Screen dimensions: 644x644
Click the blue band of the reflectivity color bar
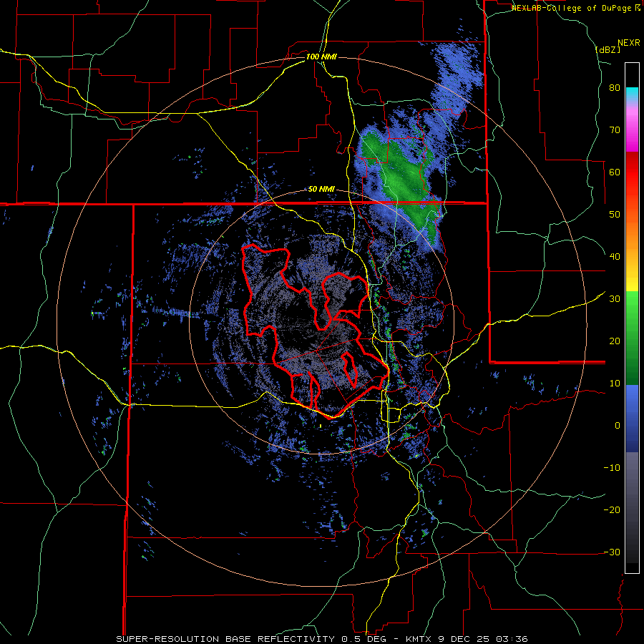(x=632, y=419)
